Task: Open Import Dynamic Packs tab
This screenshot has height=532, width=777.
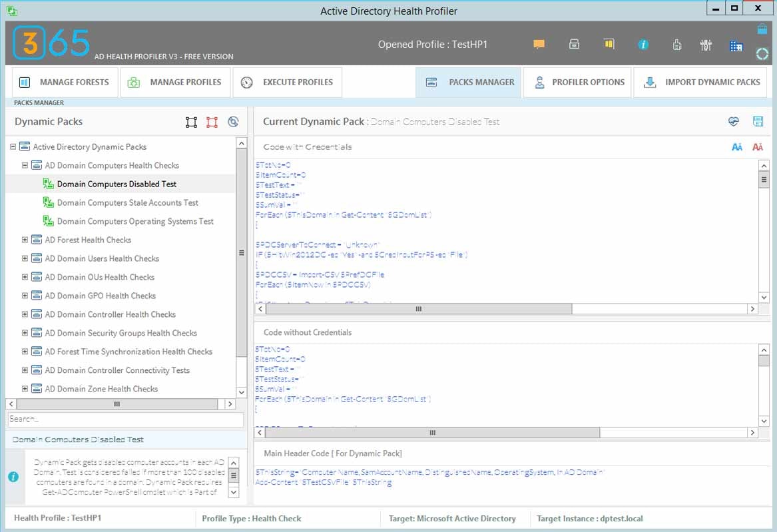Action: pos(700,82)
